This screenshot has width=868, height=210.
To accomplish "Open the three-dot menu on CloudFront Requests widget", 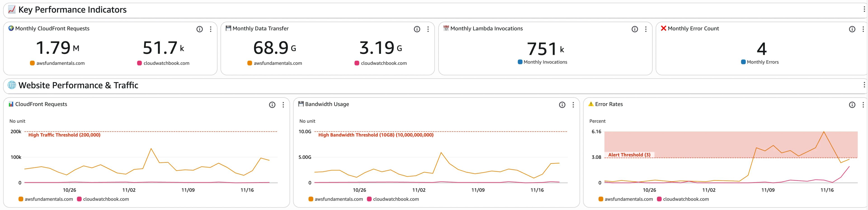I will [x=283, y=105].
